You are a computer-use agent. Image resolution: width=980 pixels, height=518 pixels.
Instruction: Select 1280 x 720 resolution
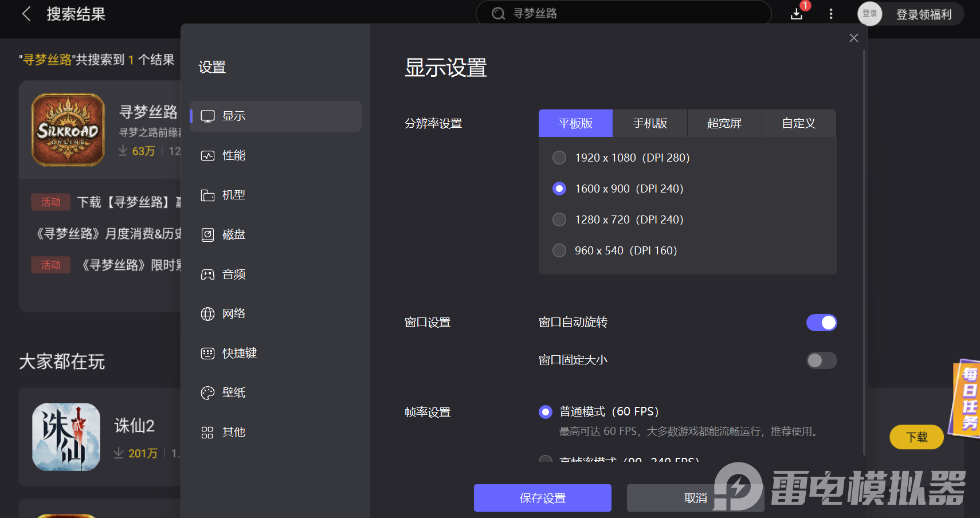559,219
